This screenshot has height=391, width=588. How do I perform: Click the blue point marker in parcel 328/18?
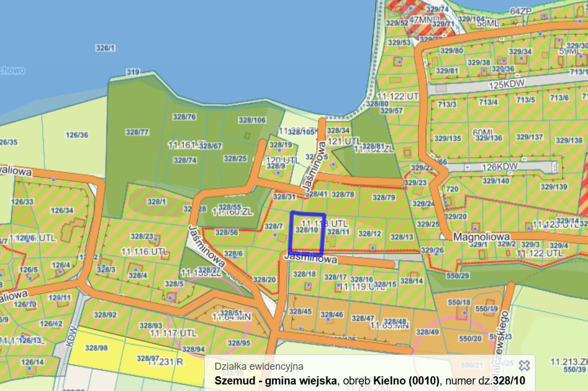click(308, 285)
